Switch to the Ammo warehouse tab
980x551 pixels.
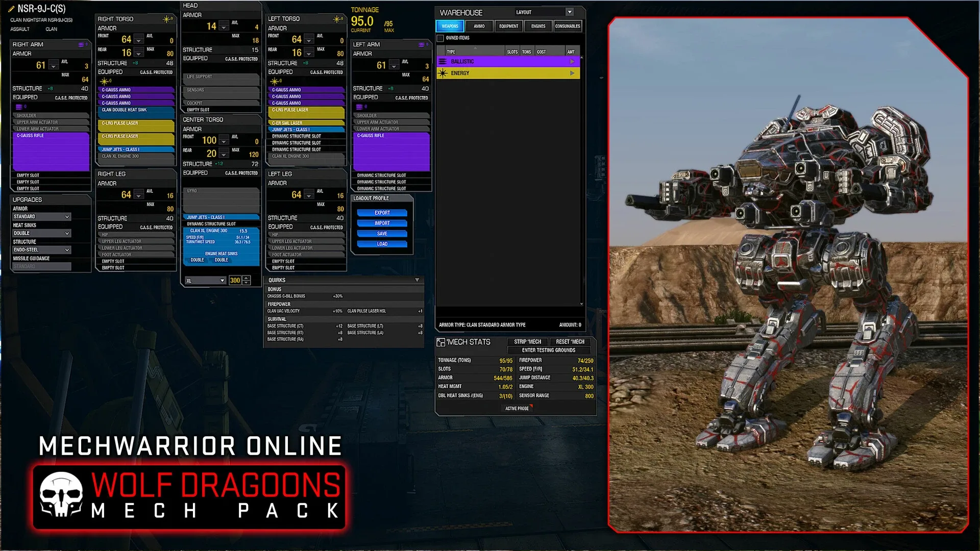[479, 26]
